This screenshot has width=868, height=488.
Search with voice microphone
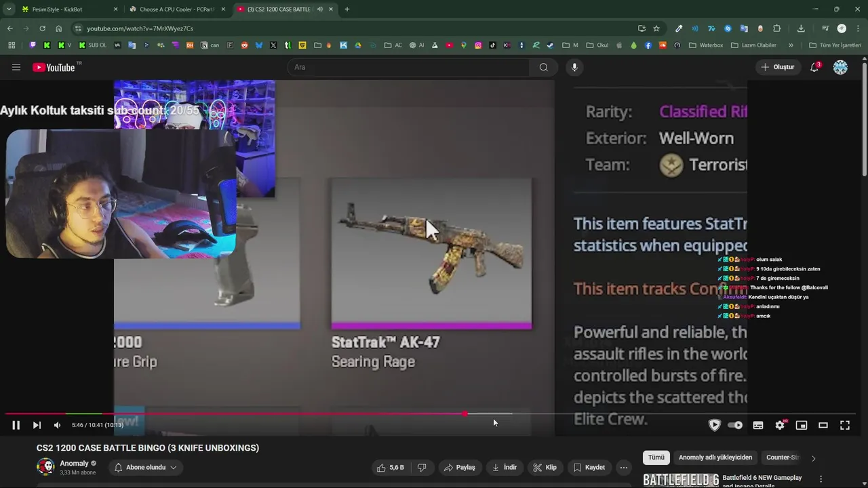click(574, 67)
